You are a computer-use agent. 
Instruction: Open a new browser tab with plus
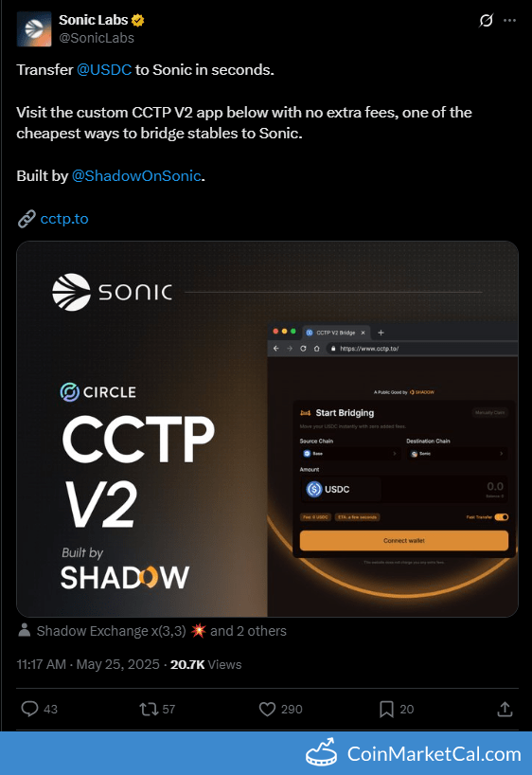pyautogui.click(x=381, y=333)
